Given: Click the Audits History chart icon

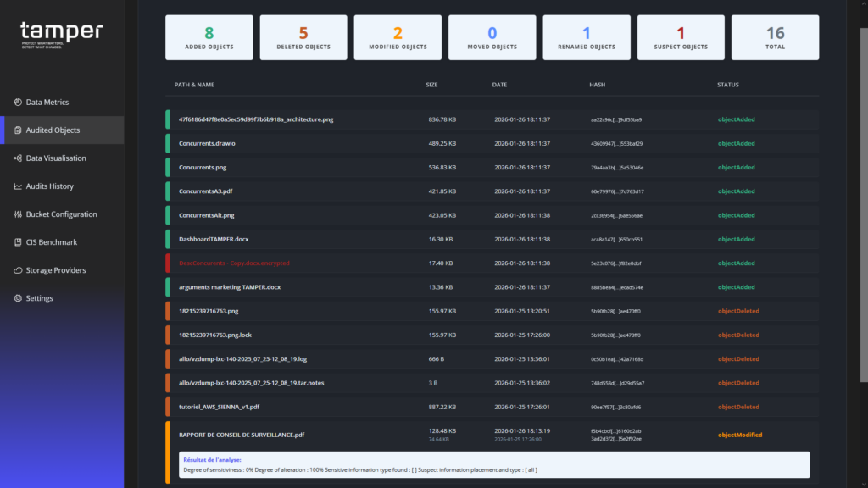Looking at the screenshot, I should pos(18,186).
